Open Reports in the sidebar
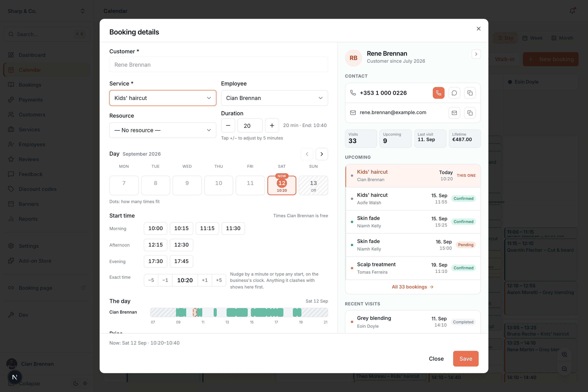The image size is (588, 392). [x=47, y=219]
